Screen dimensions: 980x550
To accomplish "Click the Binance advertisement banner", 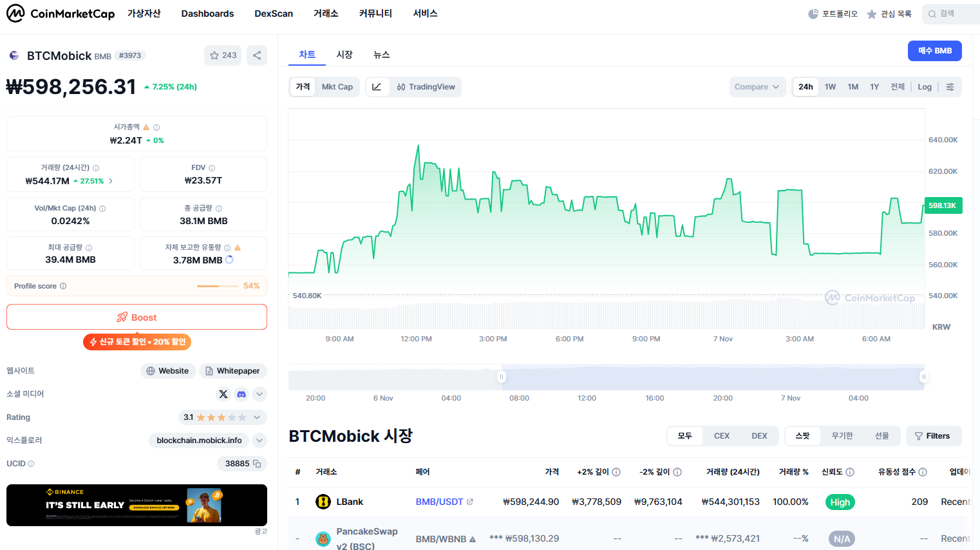I will tap(137, 506).
